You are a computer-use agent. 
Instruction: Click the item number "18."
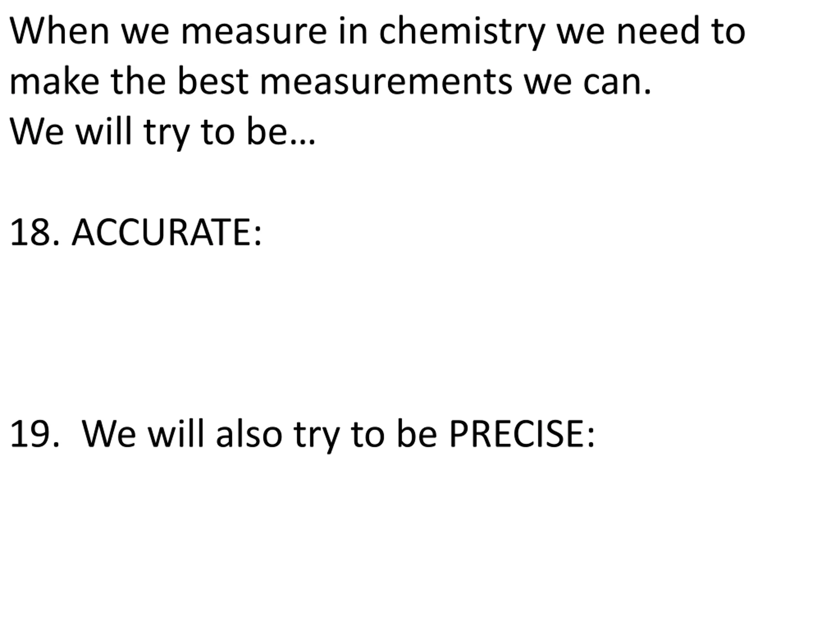[x=34, y=232]
